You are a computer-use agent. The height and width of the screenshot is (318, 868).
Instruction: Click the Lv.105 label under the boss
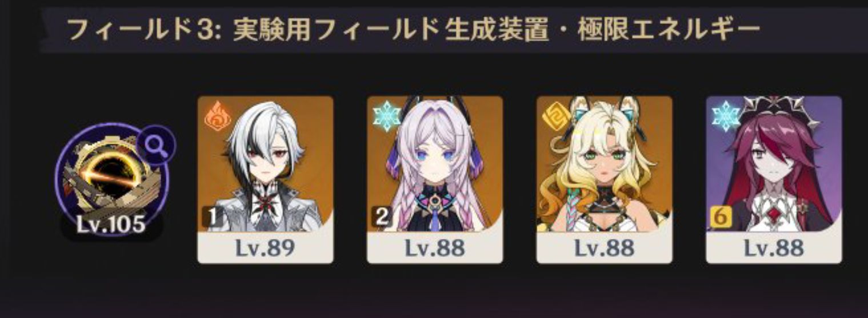(111, 225)
